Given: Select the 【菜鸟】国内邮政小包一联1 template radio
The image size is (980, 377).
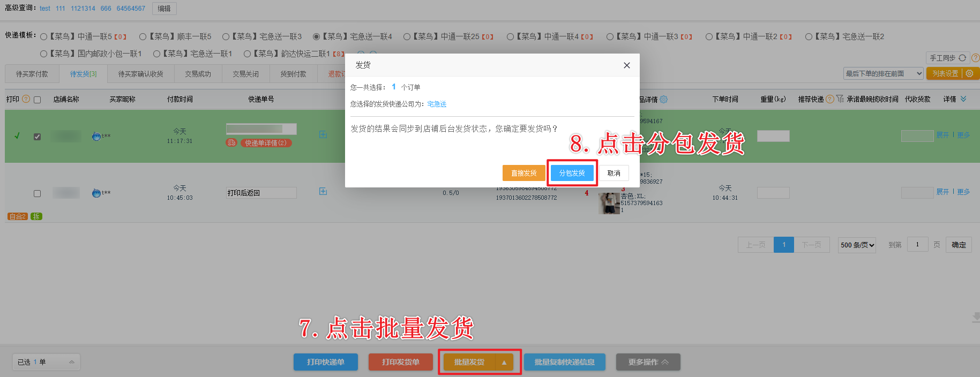Looking at the screenshot, I should pyautogui.click(x=44, y=54).
